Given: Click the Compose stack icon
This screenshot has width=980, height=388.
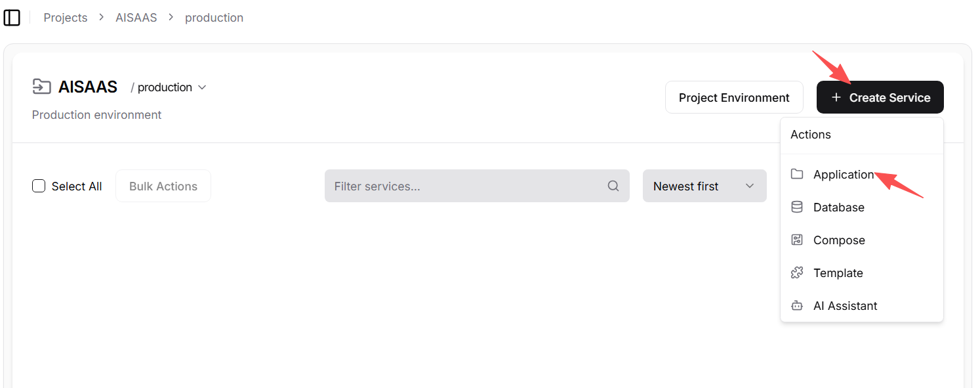Looking at the screenshot, I should coord(797,240).
